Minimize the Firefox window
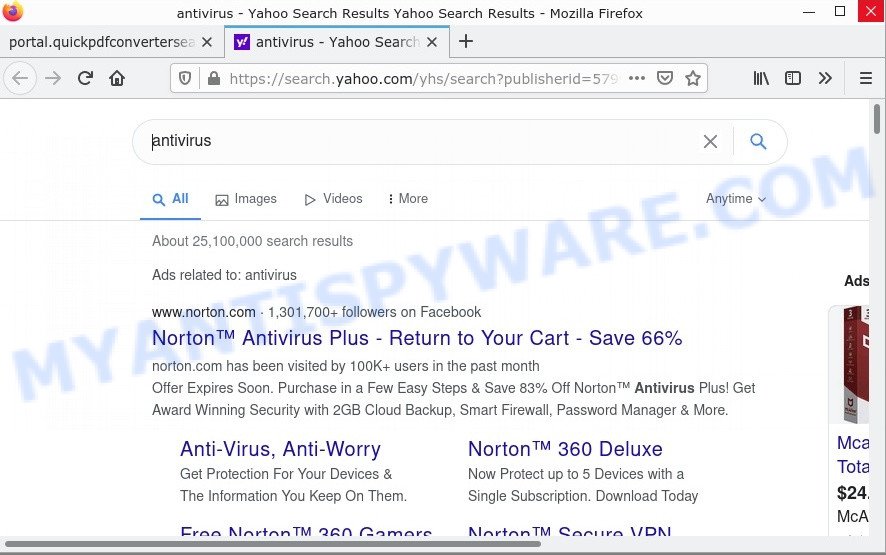 809,11
